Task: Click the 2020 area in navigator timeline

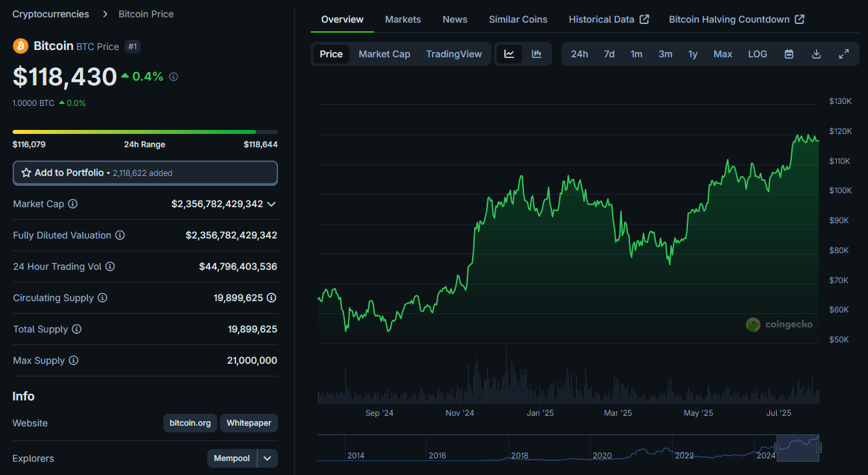Action: point(602,456)
